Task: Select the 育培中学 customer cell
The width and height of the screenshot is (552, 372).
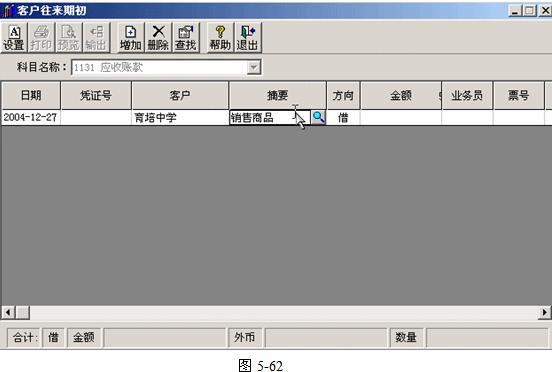Action: click(180, 118)
